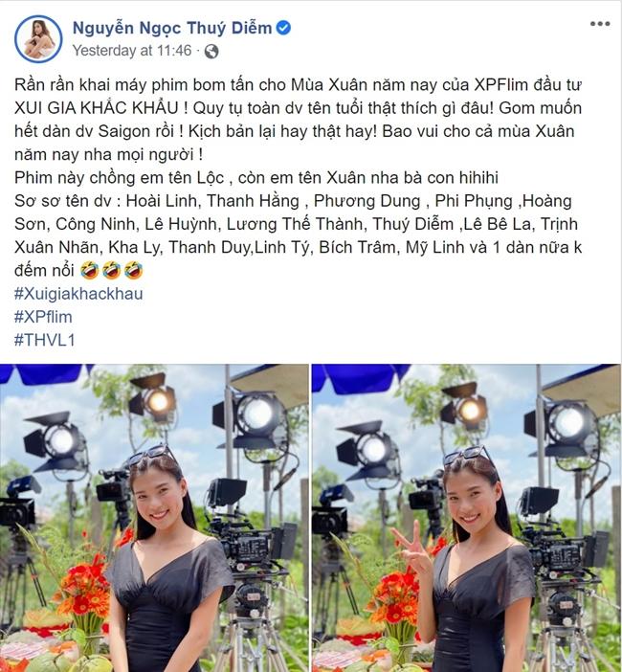Click the globe public privacy icon
Image resolution: width=622 pixels, height=672 pixels.
point(211,52)
